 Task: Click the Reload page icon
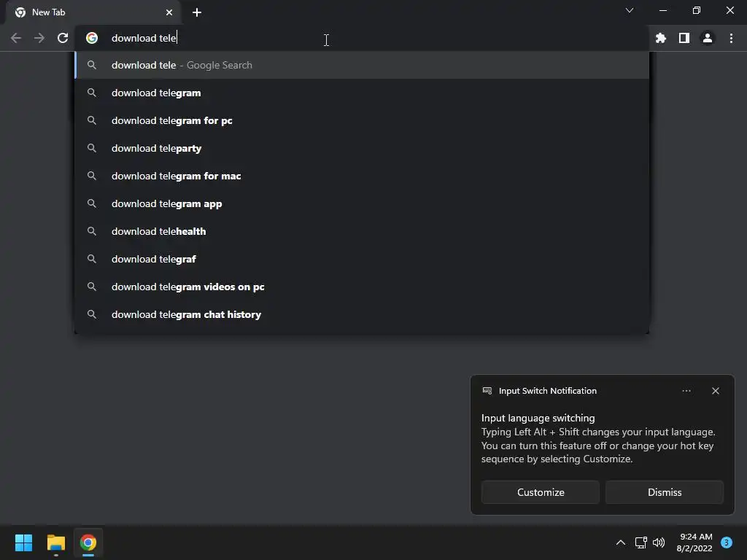point(63,38)
